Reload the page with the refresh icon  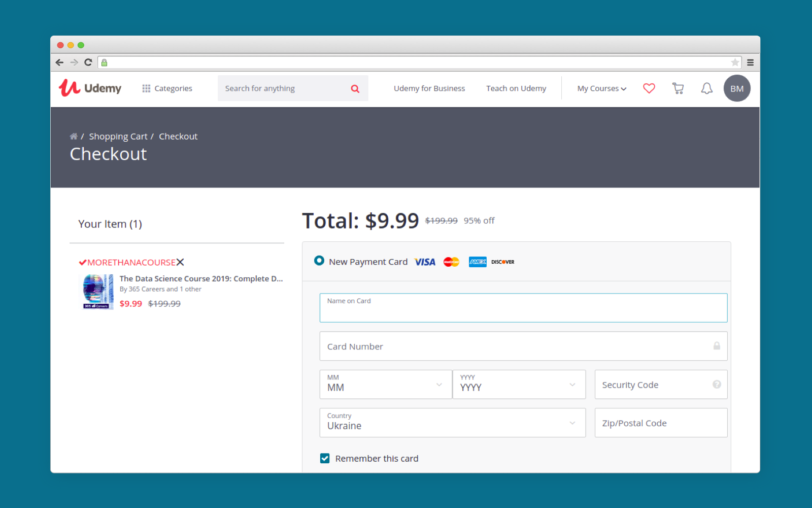[x=88, y=62]
